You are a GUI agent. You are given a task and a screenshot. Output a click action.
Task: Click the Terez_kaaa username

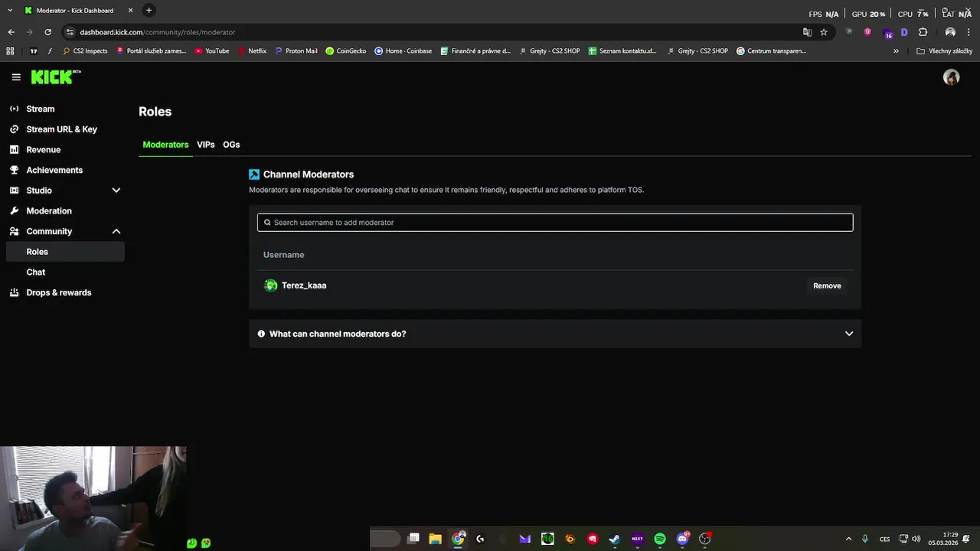tap(304, 285)
